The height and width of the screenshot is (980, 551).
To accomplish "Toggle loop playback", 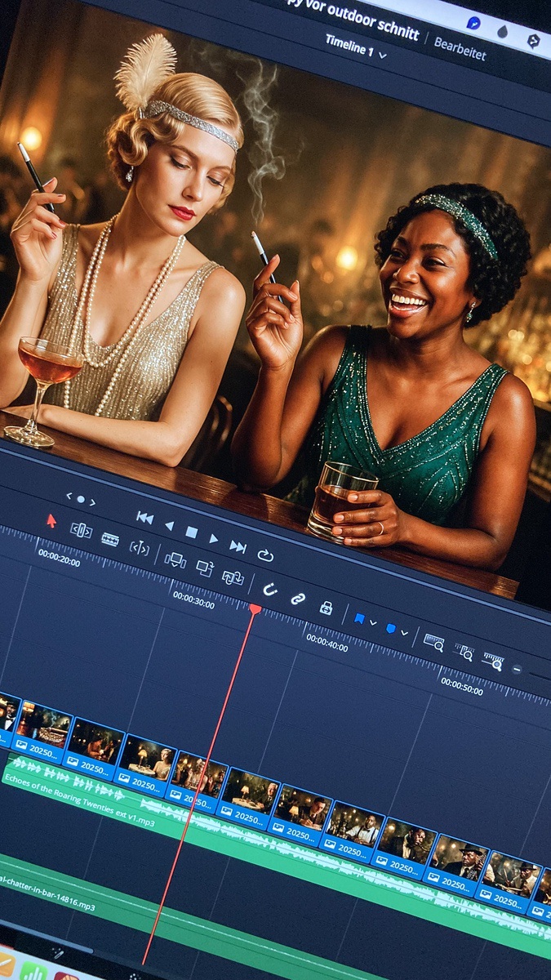I will 265,555.
